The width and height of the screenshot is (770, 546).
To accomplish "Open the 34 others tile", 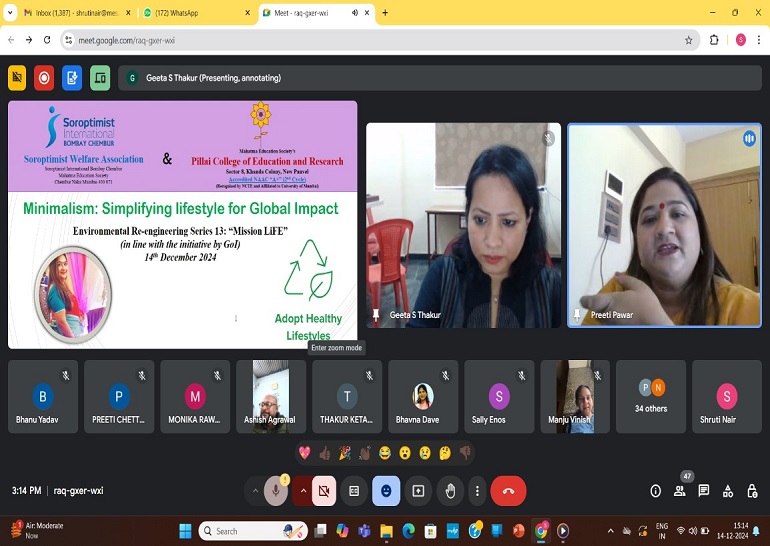I will pyautogui.click(x=651, y=397).
